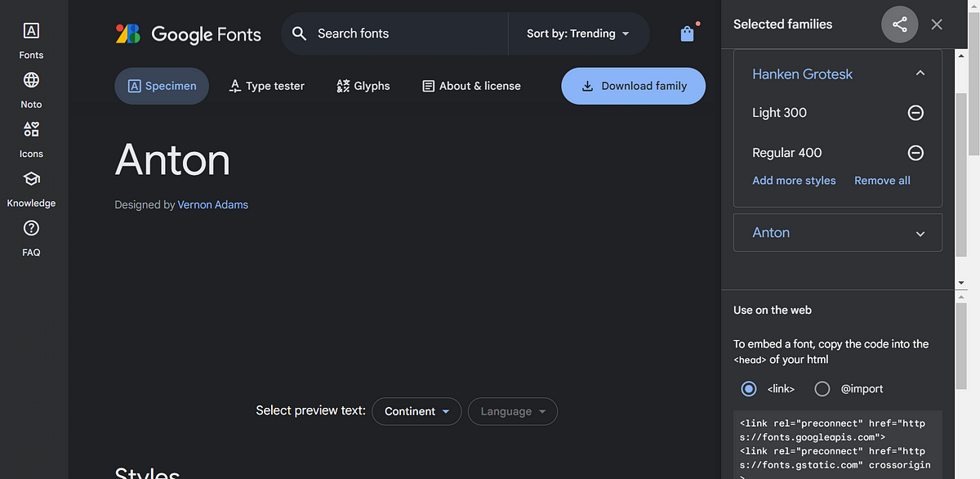Image resolution: width=980 pixels, height=479 pixels.
Task: Open the Sort by Trending dropdown
Action: tap(578, 34)
